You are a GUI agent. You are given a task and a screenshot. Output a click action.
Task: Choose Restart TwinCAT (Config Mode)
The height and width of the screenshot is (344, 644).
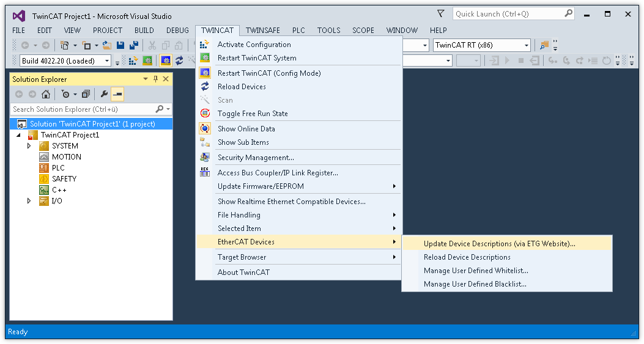298,73
